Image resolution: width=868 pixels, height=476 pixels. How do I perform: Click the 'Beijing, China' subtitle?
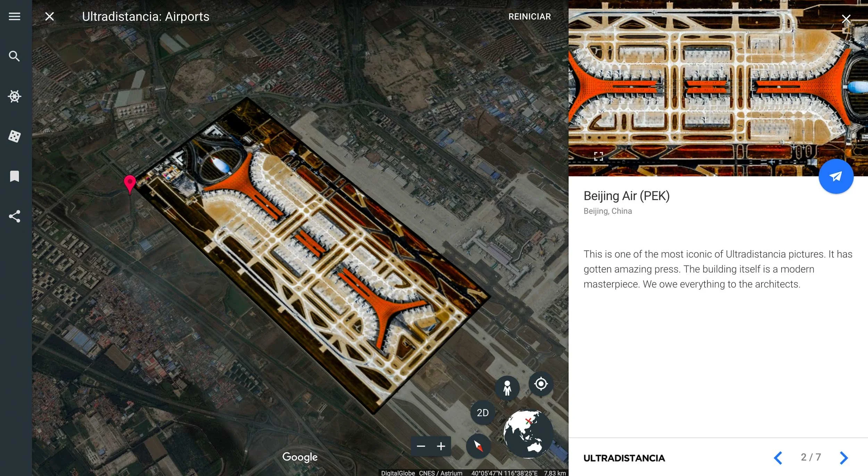coord(608,211)
